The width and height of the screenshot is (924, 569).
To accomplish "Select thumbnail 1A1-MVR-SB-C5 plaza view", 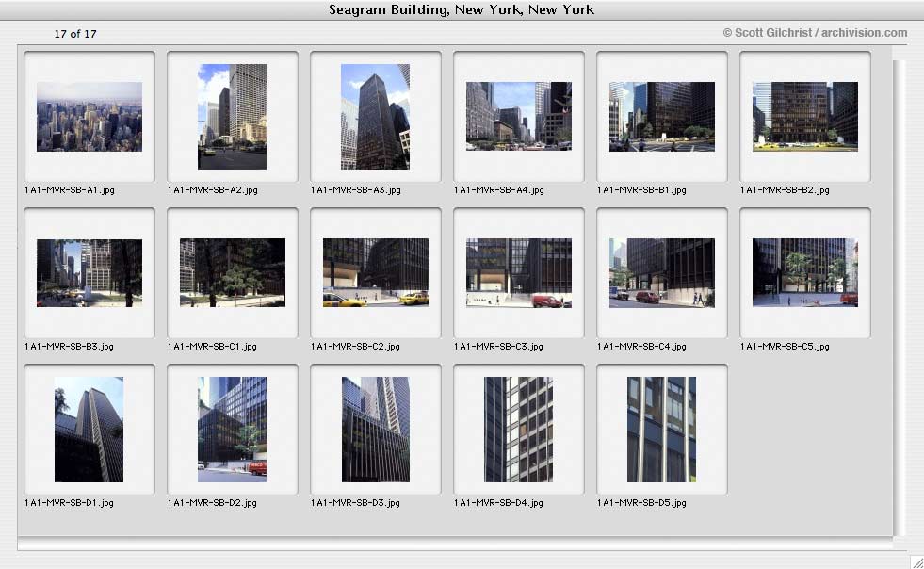I will (x=805, y=272).
